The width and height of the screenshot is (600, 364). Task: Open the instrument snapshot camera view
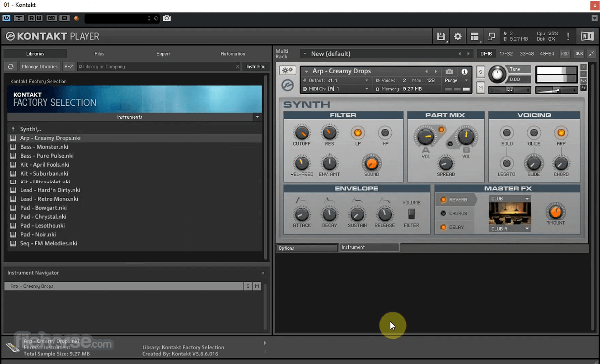pos(449,71)
